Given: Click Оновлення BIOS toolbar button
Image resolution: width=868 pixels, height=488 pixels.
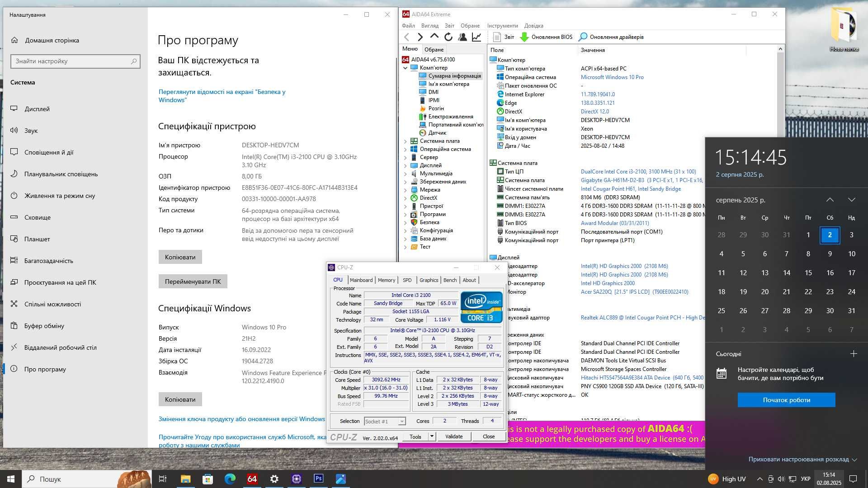Looking at the screenshot, I should pyautogui.click(x=546, y=37).
